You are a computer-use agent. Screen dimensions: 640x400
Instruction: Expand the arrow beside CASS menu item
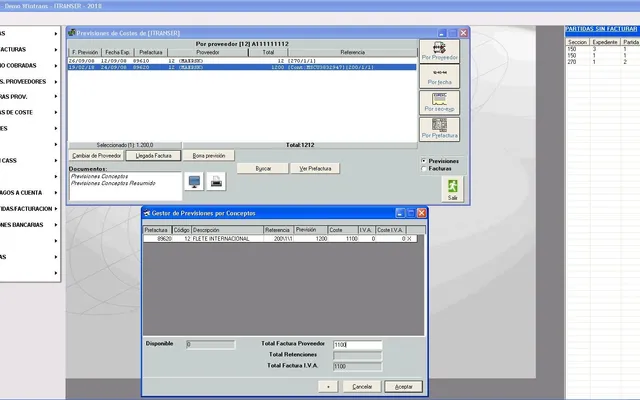coord(56,160)
